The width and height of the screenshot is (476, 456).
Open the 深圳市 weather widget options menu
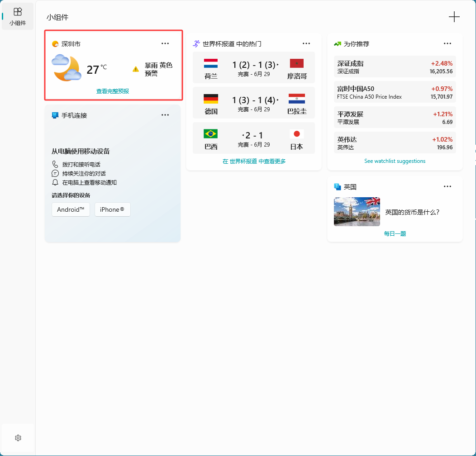(x=165, y=43)
